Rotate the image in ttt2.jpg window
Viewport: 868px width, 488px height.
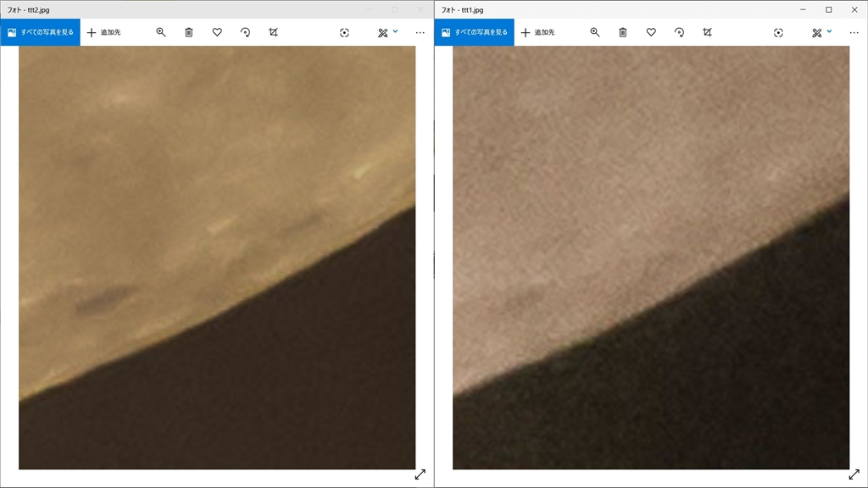(x=245, y=32)
